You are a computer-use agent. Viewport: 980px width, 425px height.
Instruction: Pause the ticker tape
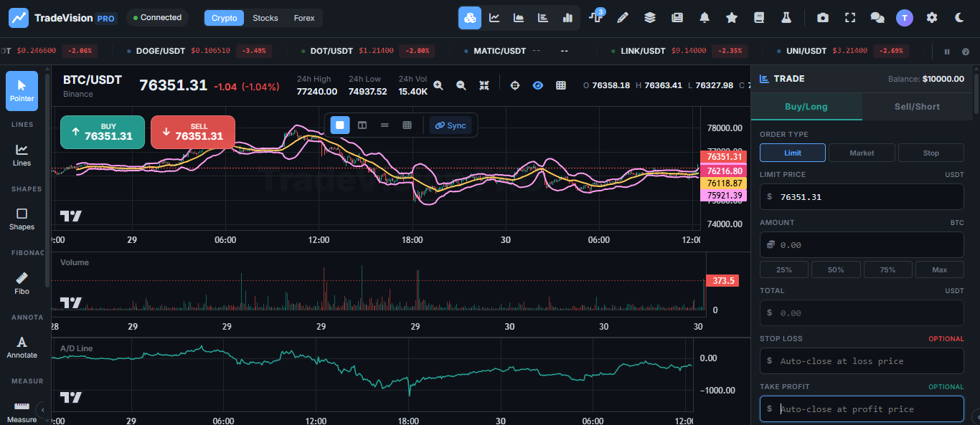tap(947, 52)
